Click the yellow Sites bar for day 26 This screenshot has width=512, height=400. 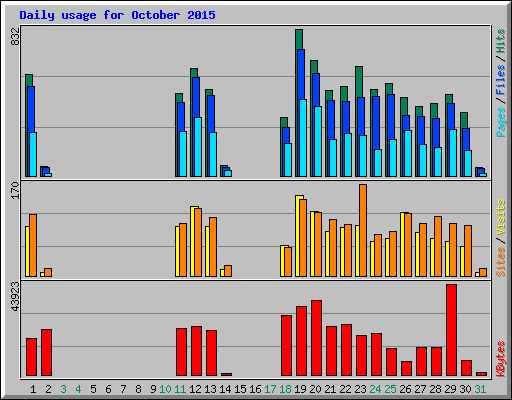tap(402, 244)
